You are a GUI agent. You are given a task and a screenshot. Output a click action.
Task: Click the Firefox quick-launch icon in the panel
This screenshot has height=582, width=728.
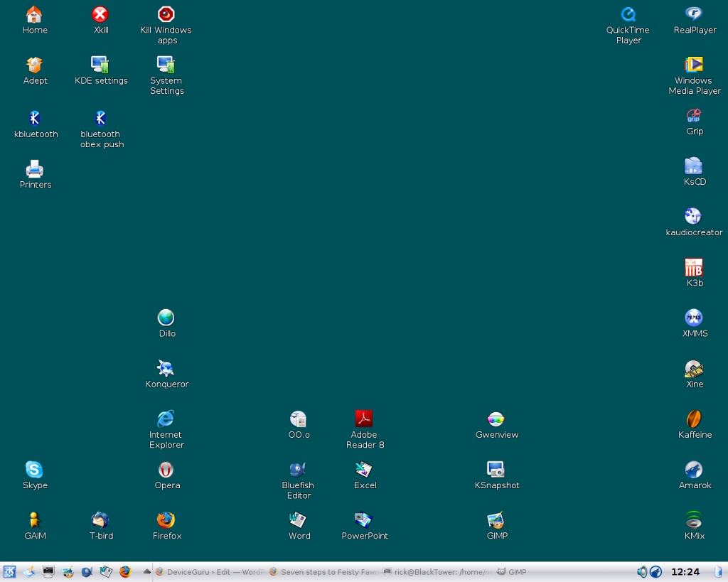click(x=125, y=572)
